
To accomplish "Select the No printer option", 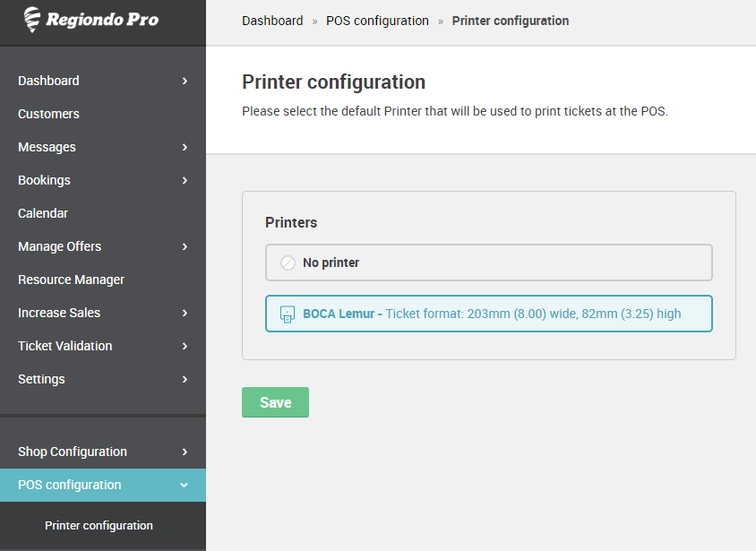I will (489, 263).
